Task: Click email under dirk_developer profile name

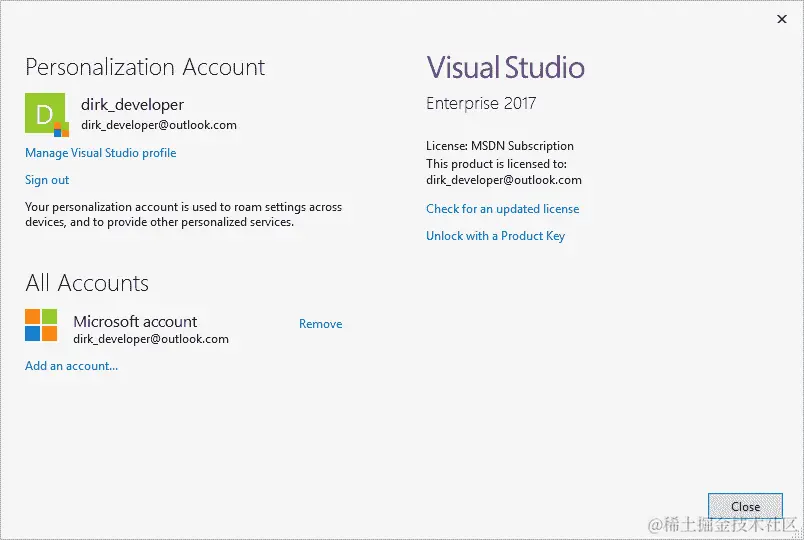Action: point(159,125)
